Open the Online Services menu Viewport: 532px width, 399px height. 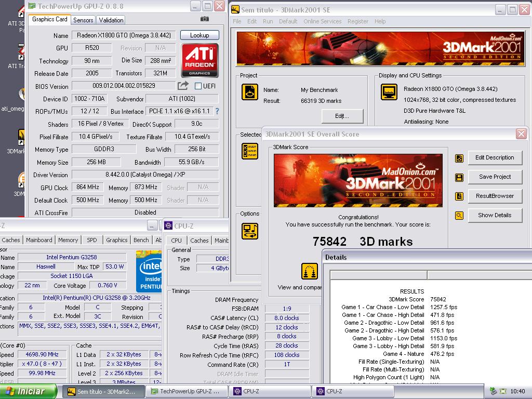pos(322,21)
